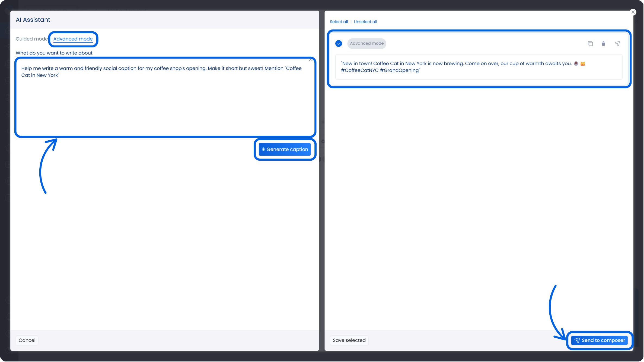Viewport: 644px width, 362px height.
Task: Click the #CoffeeCatNYC hashtag text
Action: pos(359,71)
